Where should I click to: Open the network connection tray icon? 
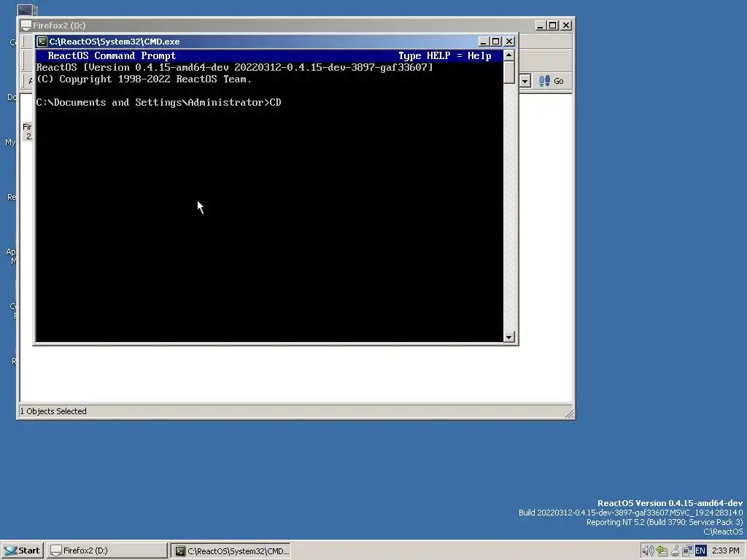687,551
